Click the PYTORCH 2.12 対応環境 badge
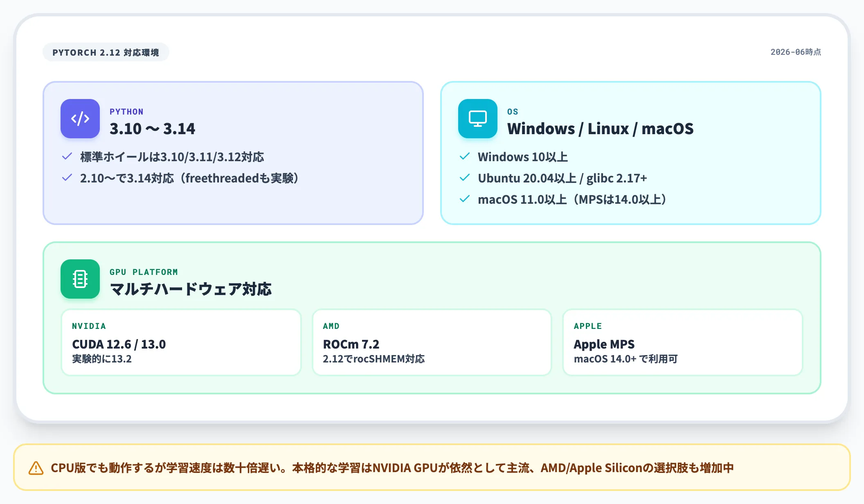864x504 pixels. click(x=106, y=52)
